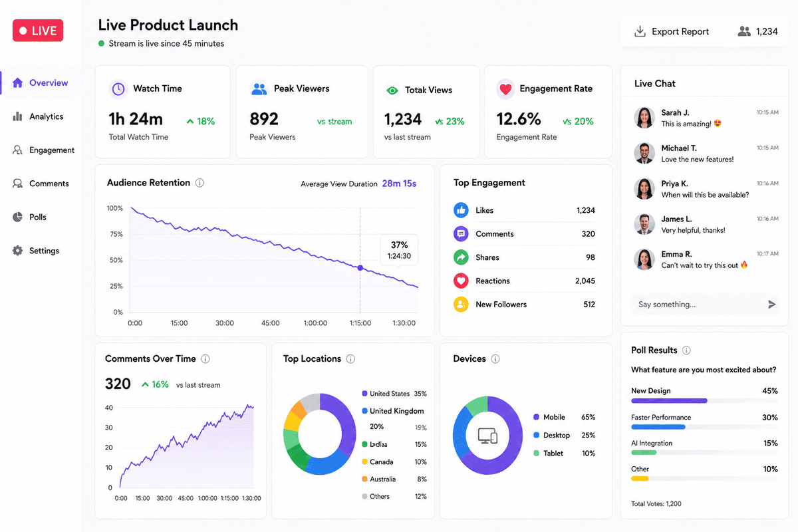
Task: Click the 37% 1:24:30 tooltip on chart
Action: pyautogui.click(x=399, y=250)
